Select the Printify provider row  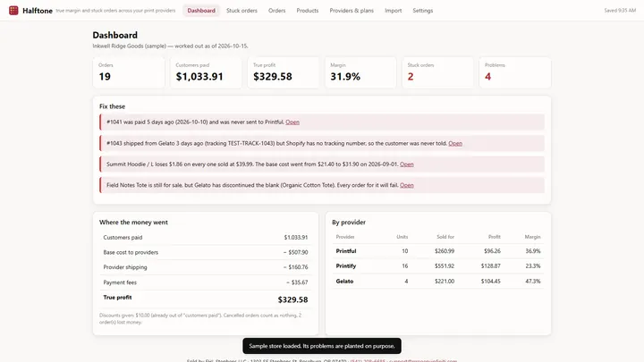pyautogui.click(x=437, y=266)
